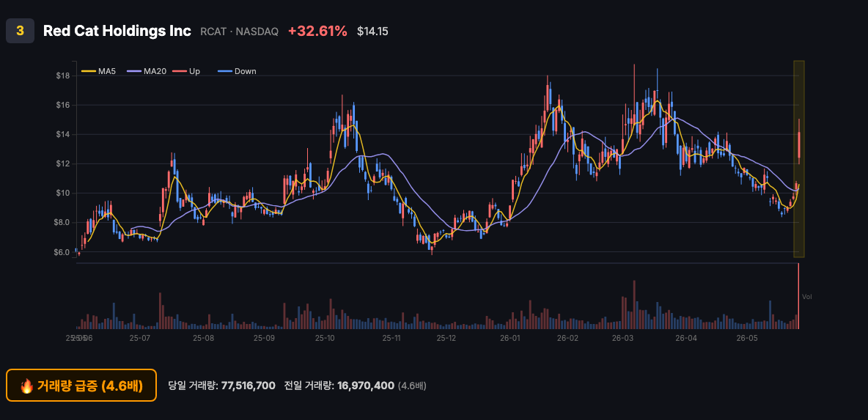This screenshot has width=868, height=420.
Task: Click the Vol label beside volume bars
Action: [807, 297]
